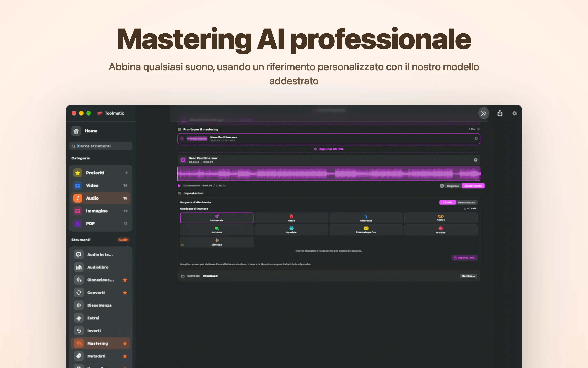Click the Cambia... save location button

coord(468,276)
